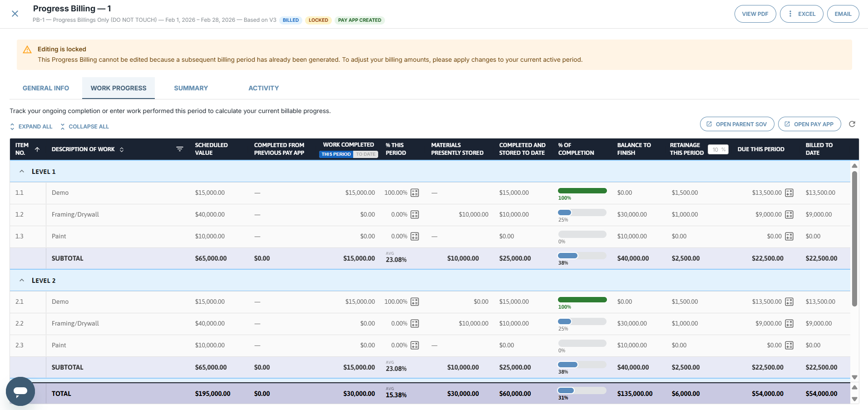Open % this period calculator for row 1.3 Paint

(414, 236)
